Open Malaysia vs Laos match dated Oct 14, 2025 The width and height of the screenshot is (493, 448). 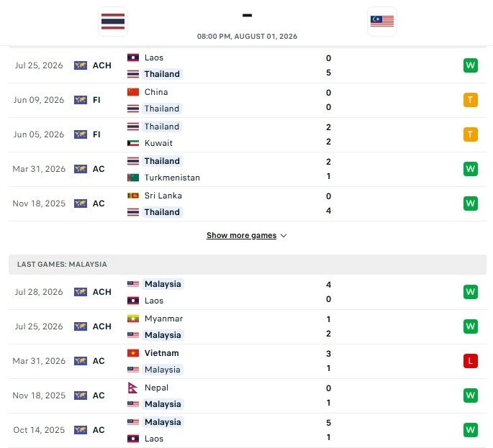(x=248, y=430)
